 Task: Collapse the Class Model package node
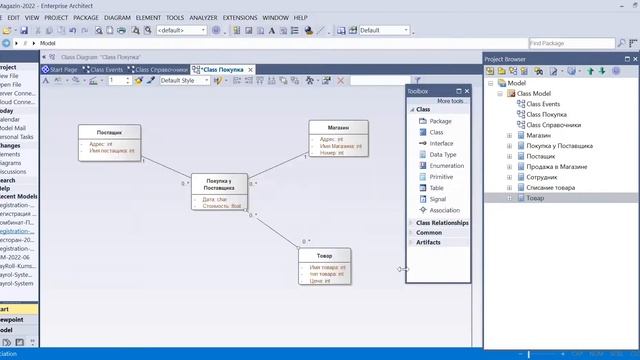(500, 93)
